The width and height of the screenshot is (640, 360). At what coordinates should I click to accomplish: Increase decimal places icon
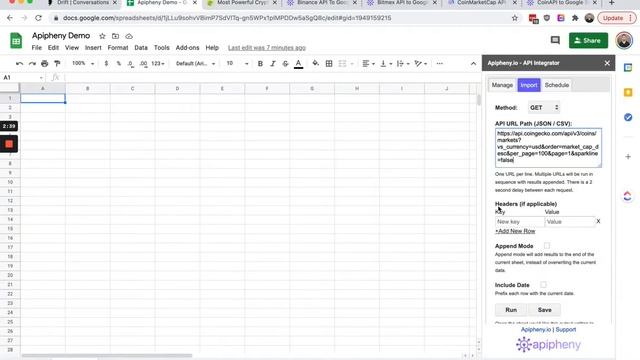tap(143, 64)
